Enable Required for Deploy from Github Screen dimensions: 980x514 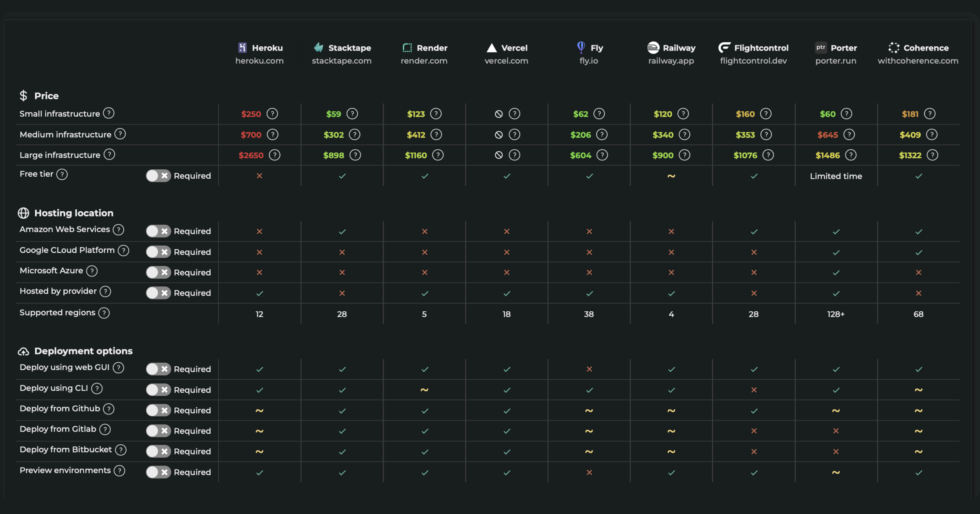tap(158, 410)
